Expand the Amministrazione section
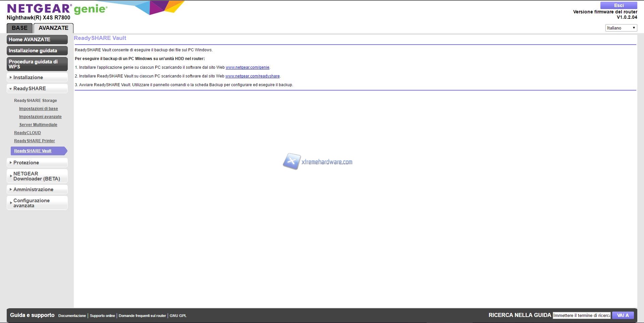Image resolution: width=644 pixels, height=323 pixels. 37,190
